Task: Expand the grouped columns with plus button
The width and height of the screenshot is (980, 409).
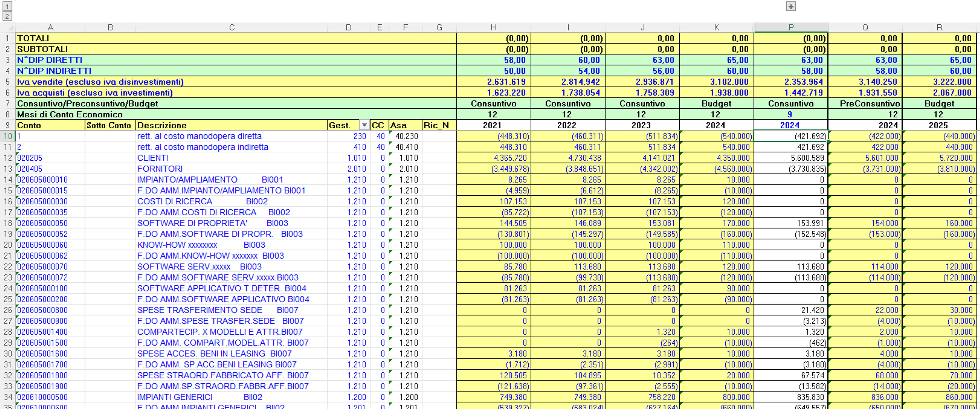Action: tap(791, 6)
